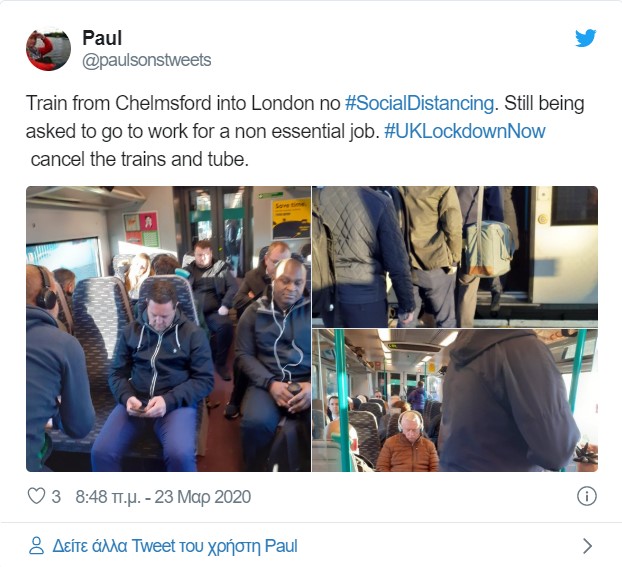Click the like count number 3
This screenshot has width=622, height=567.
tap(56, 497)
